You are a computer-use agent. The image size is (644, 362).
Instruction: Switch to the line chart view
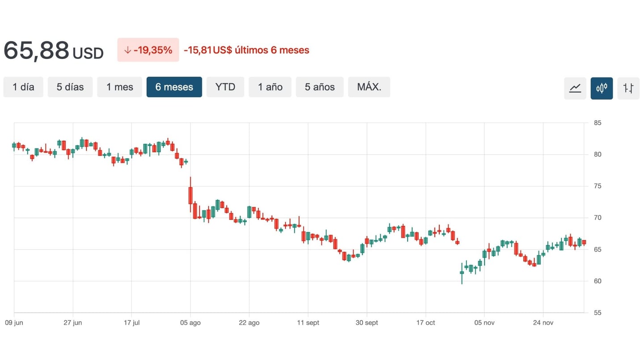575,88
